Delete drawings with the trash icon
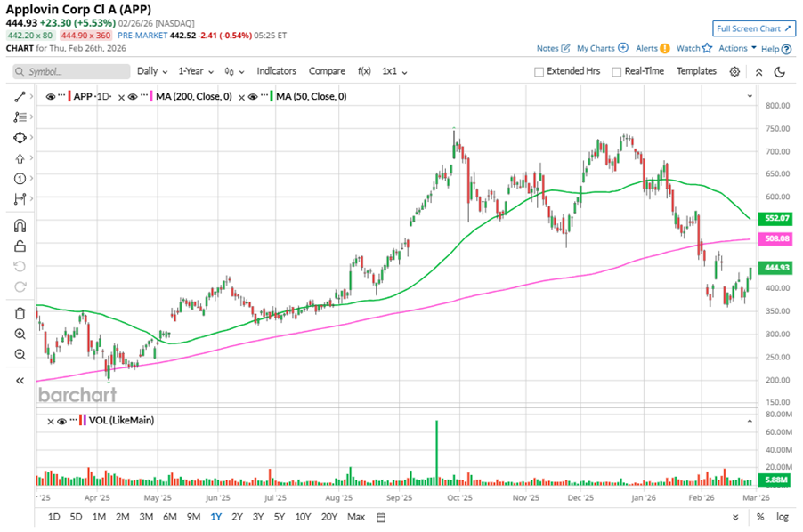 20,313
